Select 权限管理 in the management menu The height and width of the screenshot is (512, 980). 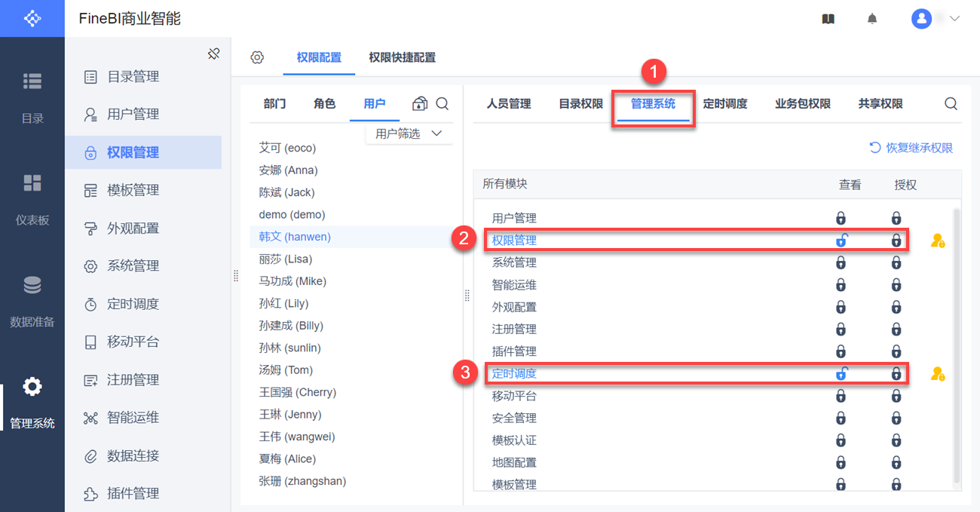(143, 152)
